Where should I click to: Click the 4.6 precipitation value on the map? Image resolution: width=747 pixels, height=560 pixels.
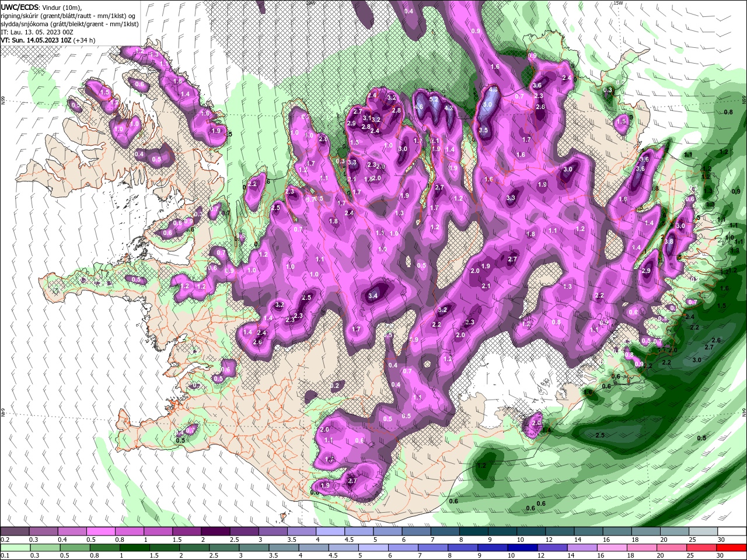coord(418,107)
